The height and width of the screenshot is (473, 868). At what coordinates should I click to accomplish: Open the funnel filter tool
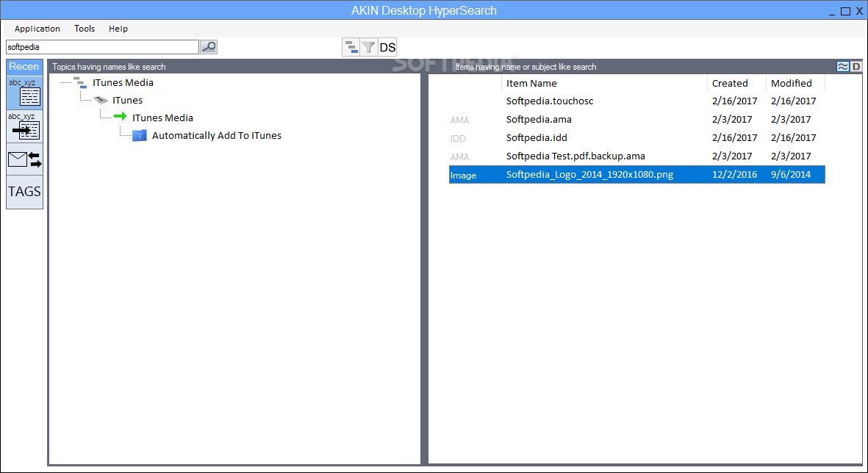pyautogui.click(x=369, y=48)
